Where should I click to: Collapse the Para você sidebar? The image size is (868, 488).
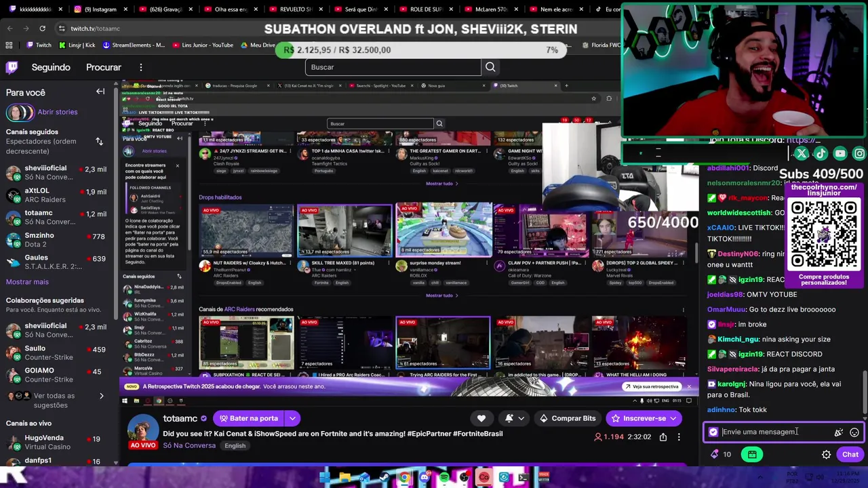coord(100,91)
